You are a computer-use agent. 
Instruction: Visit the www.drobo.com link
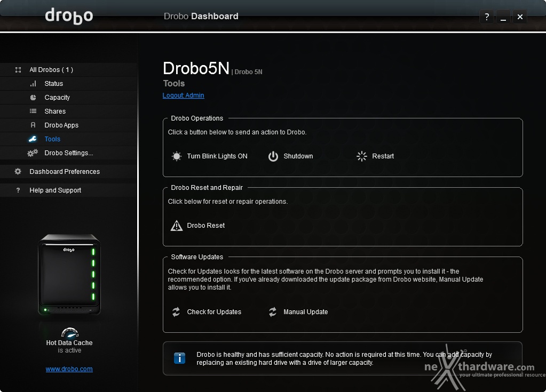tap(69, 369)
